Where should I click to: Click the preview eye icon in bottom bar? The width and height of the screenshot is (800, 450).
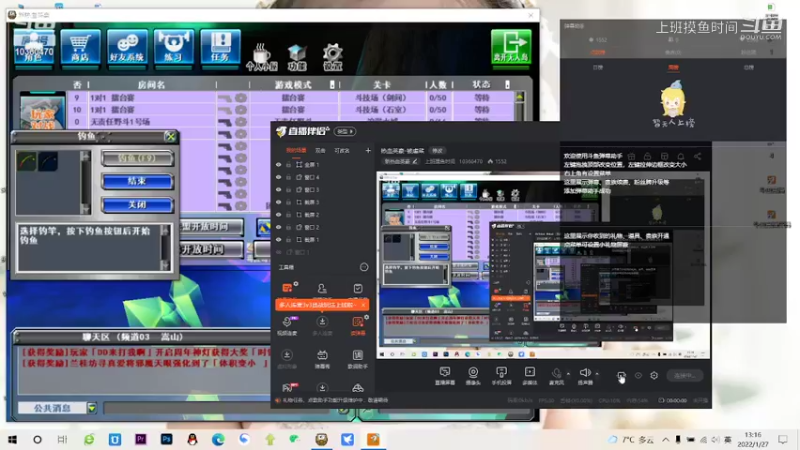click(x=638, y=376)
